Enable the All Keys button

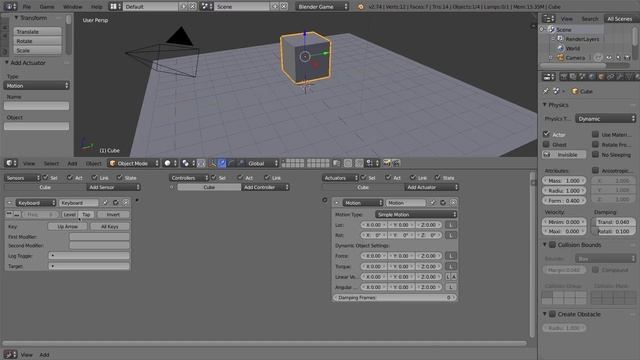click(x=110, y=226)
